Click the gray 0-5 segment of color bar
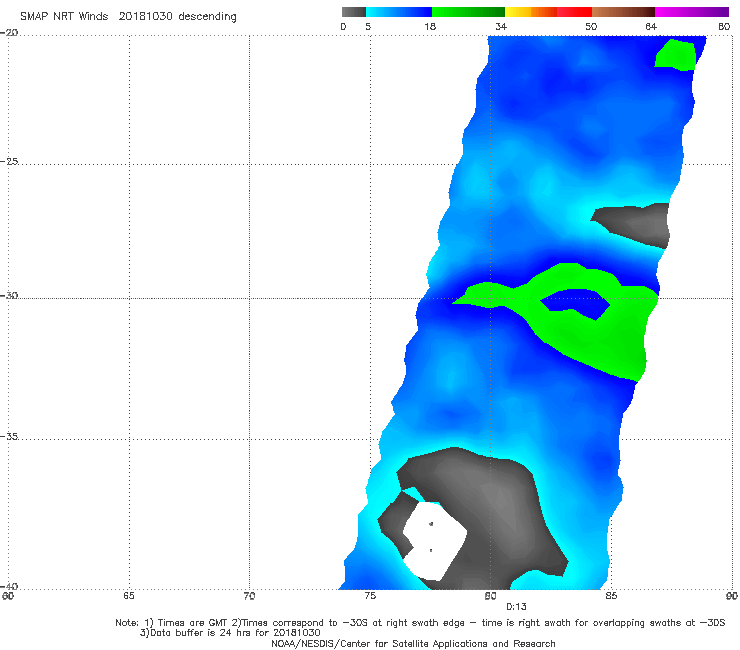This screenshot has width=740, height=650. [x=354, y=12]
